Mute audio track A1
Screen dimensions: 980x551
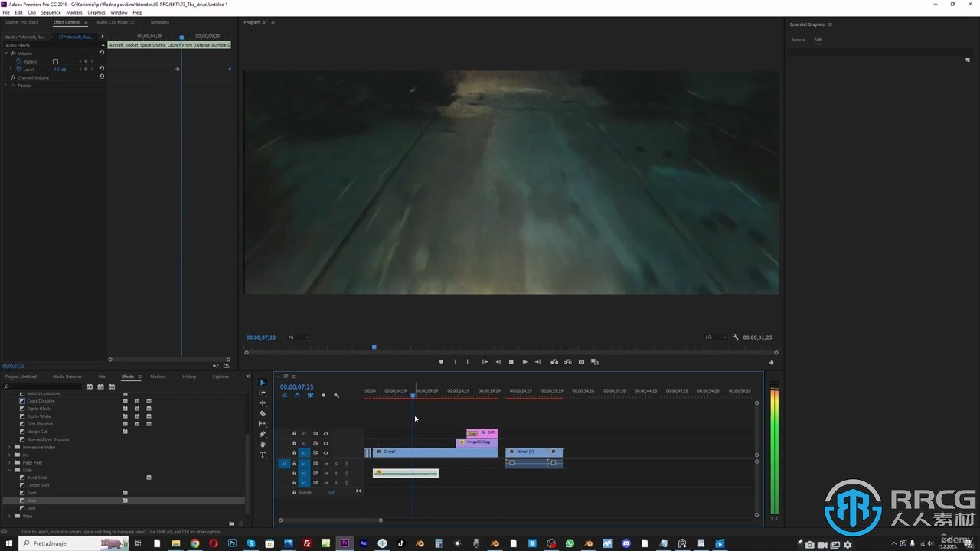pos(325,463)
